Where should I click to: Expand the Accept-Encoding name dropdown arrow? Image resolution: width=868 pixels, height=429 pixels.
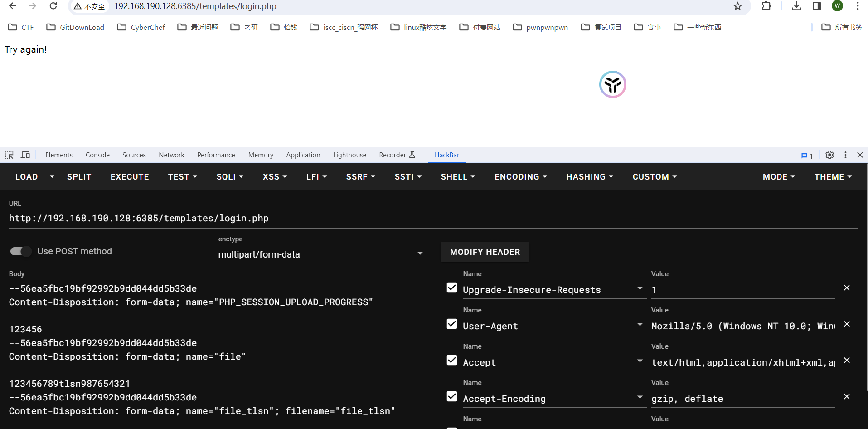pos(640,397)
